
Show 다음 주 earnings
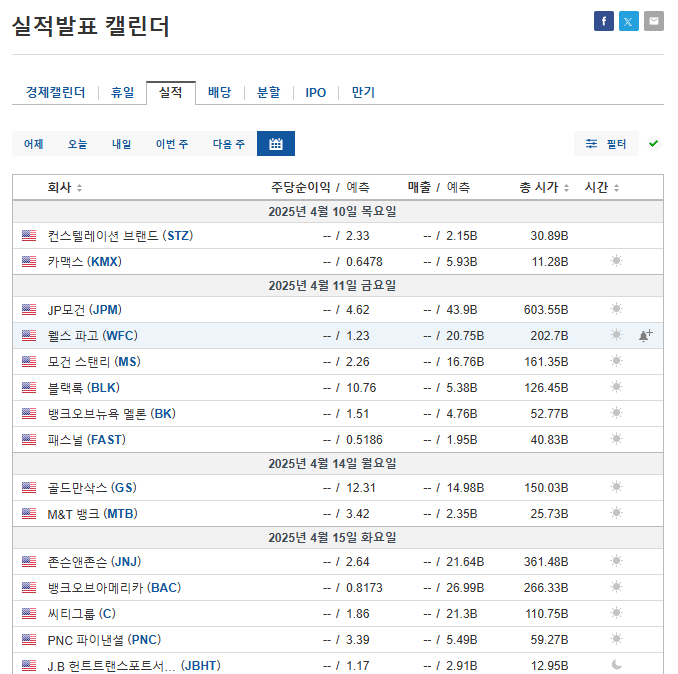(229, 144)
